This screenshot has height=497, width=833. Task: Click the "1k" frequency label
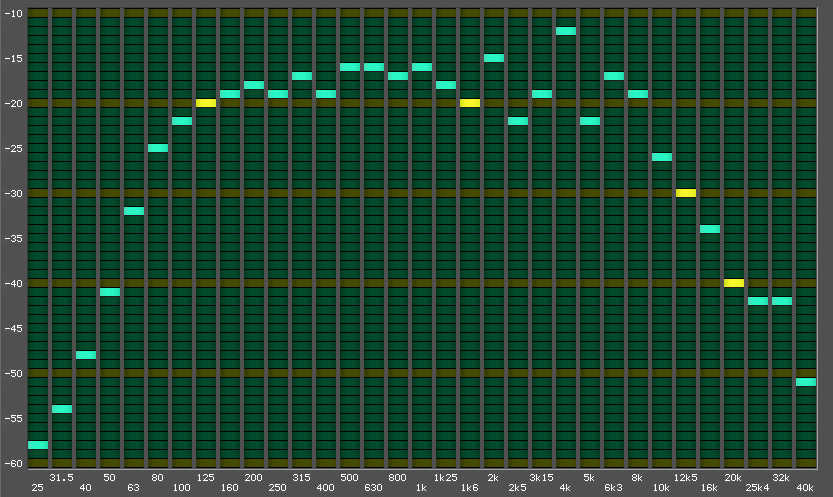point(421,487)
